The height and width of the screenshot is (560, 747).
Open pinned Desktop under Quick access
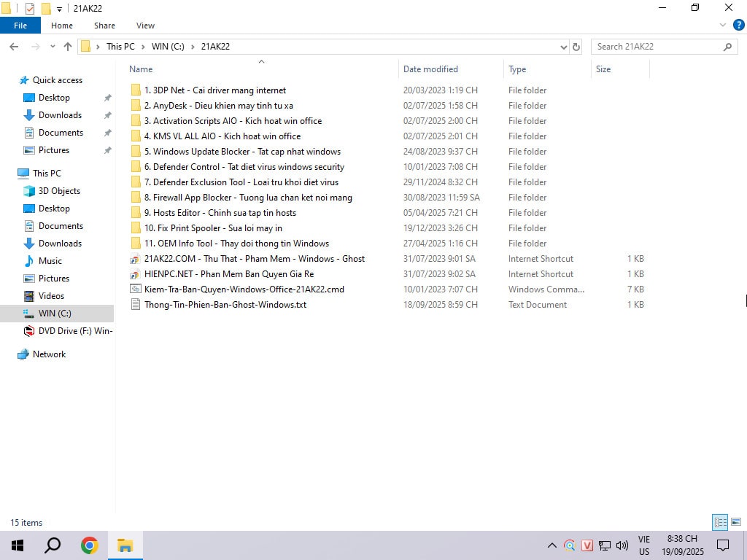pyautogui.click(x=54, y=98)
